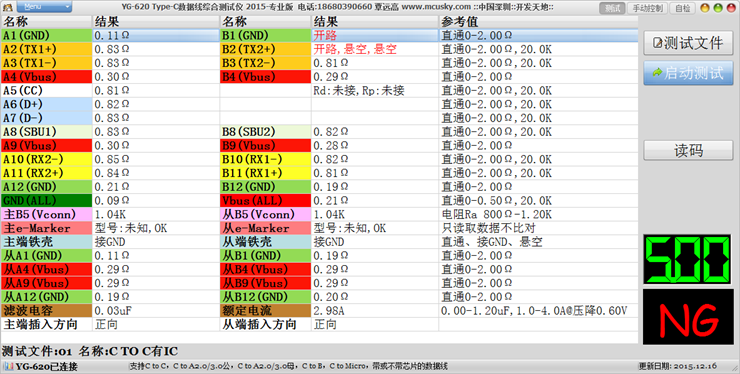Start the test with 启动测试 button

[x=688, y=73]
